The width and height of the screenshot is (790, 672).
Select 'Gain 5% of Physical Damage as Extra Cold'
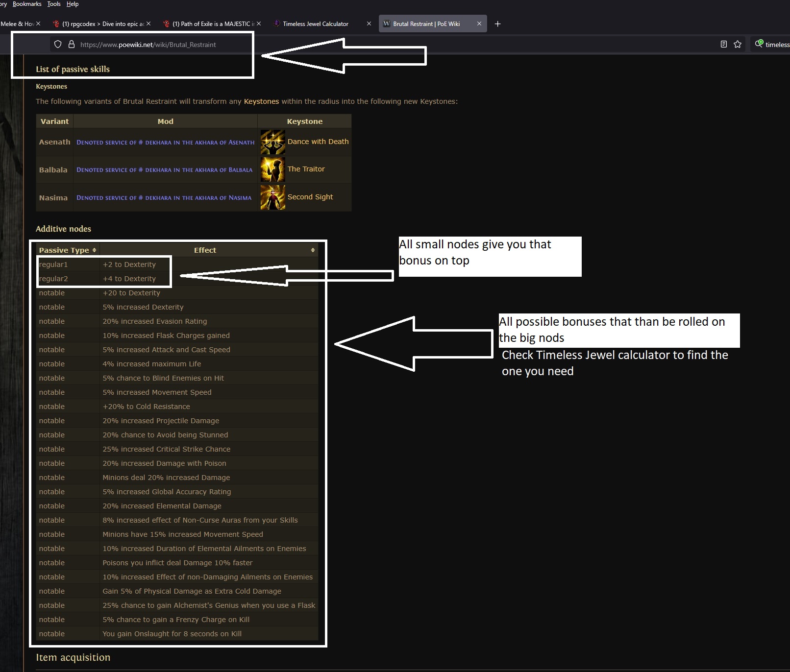pos(177,591)
